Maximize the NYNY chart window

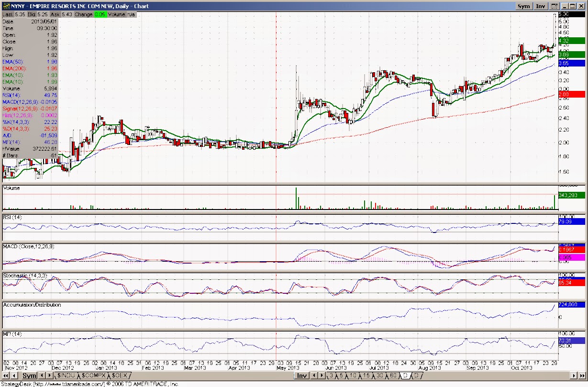(x=573, y=6)
